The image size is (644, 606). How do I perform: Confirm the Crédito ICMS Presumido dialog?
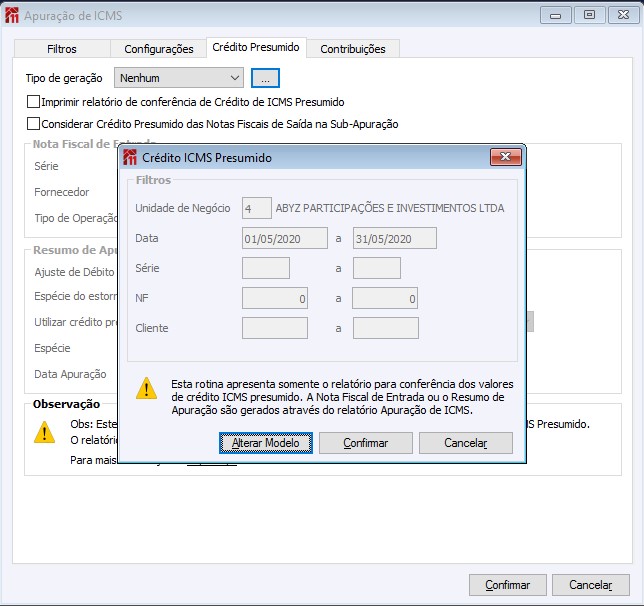click(366, 443)
